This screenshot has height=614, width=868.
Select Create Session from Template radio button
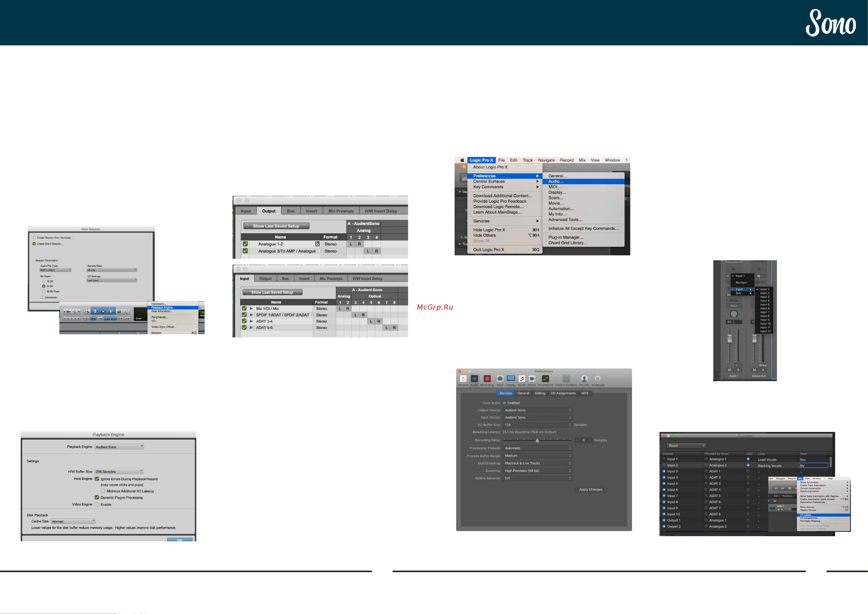point(34,238)
